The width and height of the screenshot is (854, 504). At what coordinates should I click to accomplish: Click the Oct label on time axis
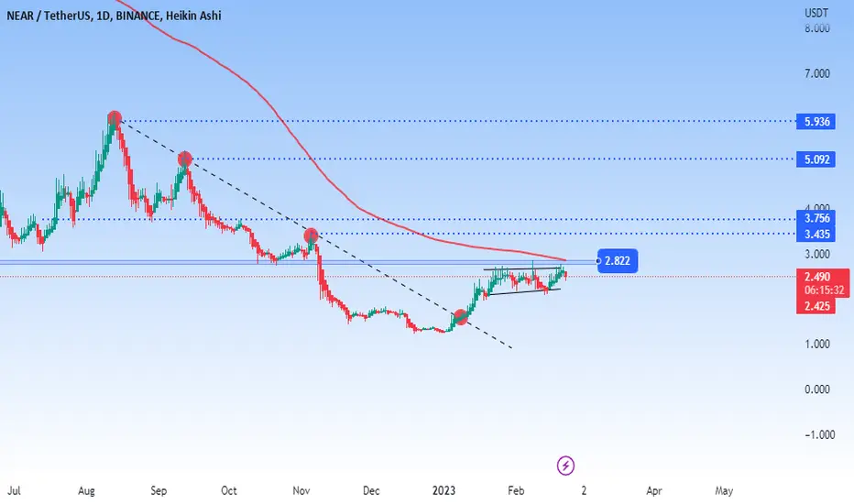(229, 491)
